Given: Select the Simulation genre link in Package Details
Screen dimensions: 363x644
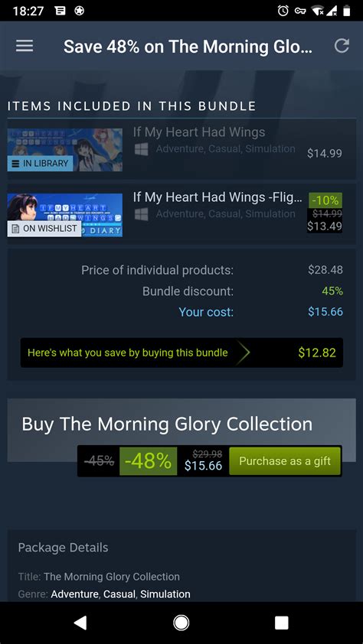Looking at the screenshot, I should 165,594.
